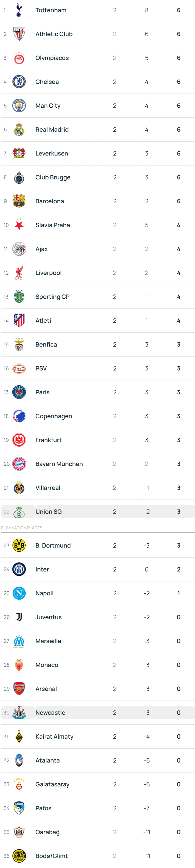This screenshot has height=868, width=195.
Task: Click the Liverpool LFC crest
Action: (x=19, y=273)
